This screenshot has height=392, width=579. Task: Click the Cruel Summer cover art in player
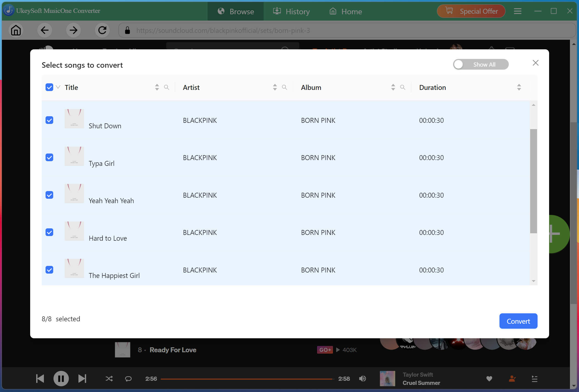click(387, 379)
